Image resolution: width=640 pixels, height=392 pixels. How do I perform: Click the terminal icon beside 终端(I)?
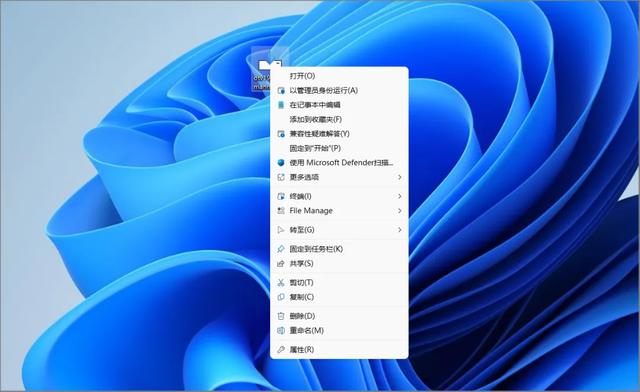click(x=281, y=196)
